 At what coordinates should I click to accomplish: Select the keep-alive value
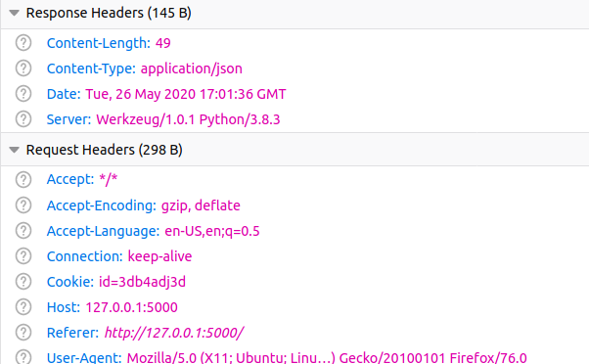(x=160, y=257)
